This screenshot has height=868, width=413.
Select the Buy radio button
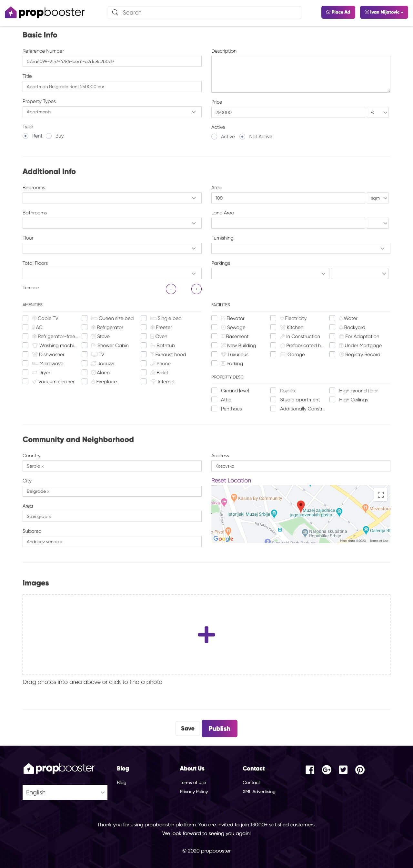[x=49, y=136]
